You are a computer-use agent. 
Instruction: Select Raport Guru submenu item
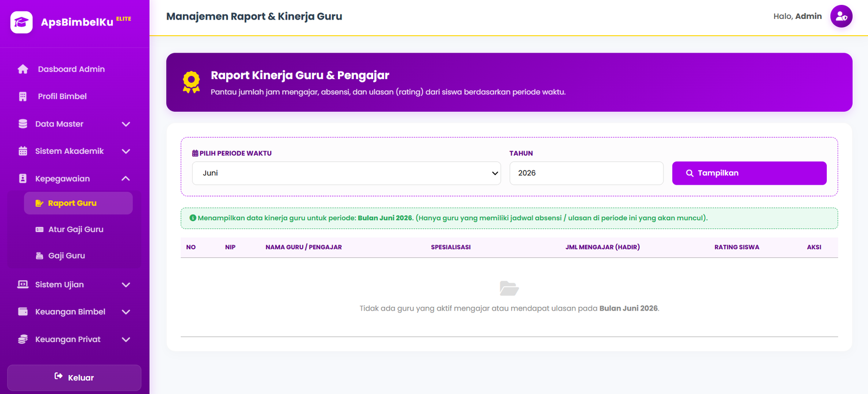click(78, 203)
